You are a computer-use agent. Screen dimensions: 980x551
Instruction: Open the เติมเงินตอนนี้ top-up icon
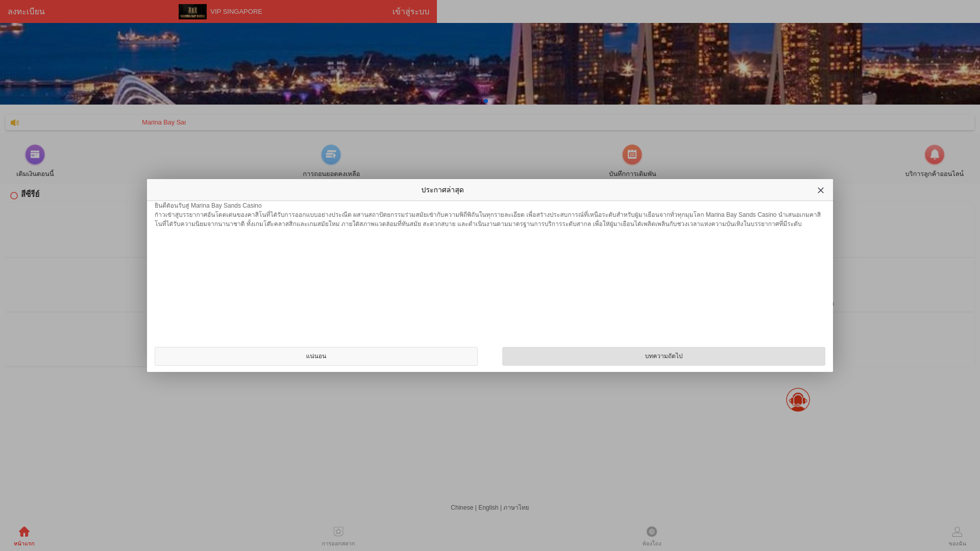(35, 155)
